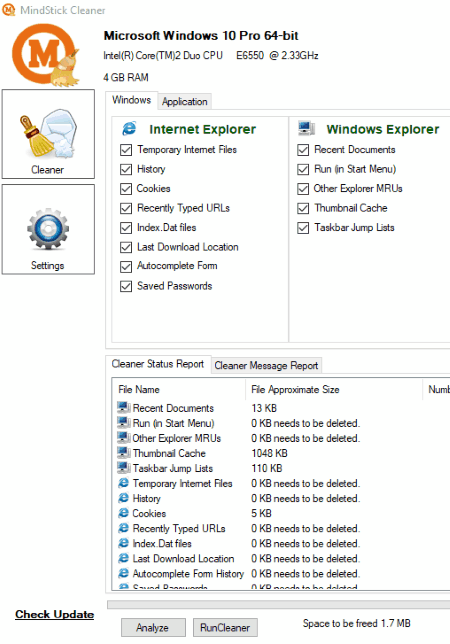Select Taskbar Jump Lists 110 KB cell
This screenshot has width=450, height=644.
[x=267, y=468]
